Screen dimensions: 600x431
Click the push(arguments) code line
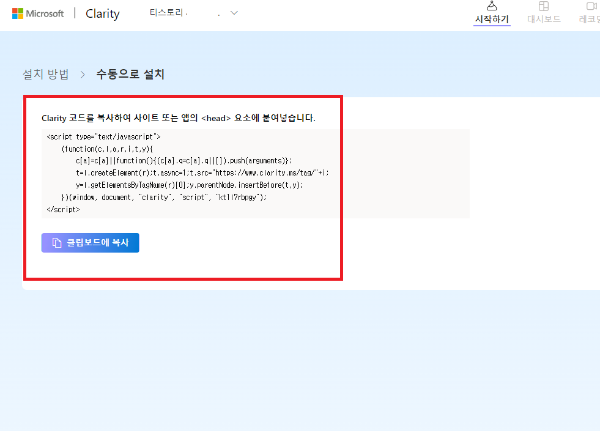coord(184,161)
